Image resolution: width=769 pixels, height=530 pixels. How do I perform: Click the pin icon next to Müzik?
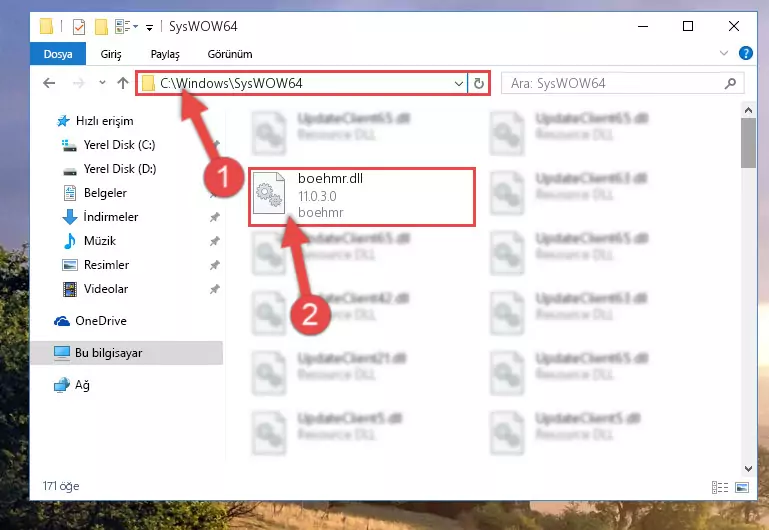pyautogui.click(x=214, y=241)
